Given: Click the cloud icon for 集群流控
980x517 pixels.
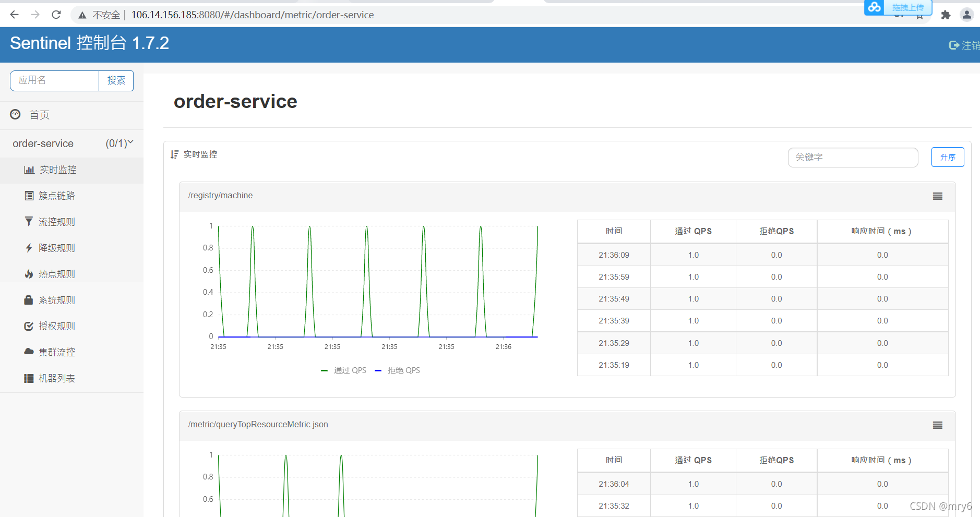Looking at the screenshot, I should pos(29,352).
